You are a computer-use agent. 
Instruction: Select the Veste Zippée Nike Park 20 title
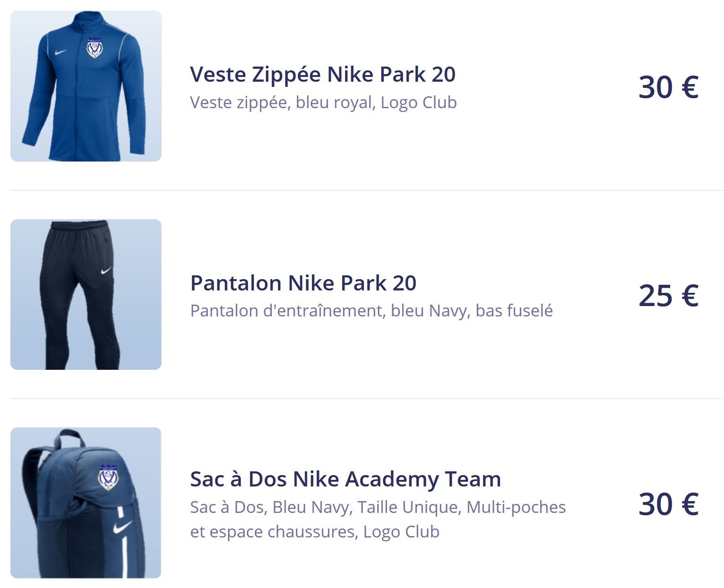[x=323, y=75]
